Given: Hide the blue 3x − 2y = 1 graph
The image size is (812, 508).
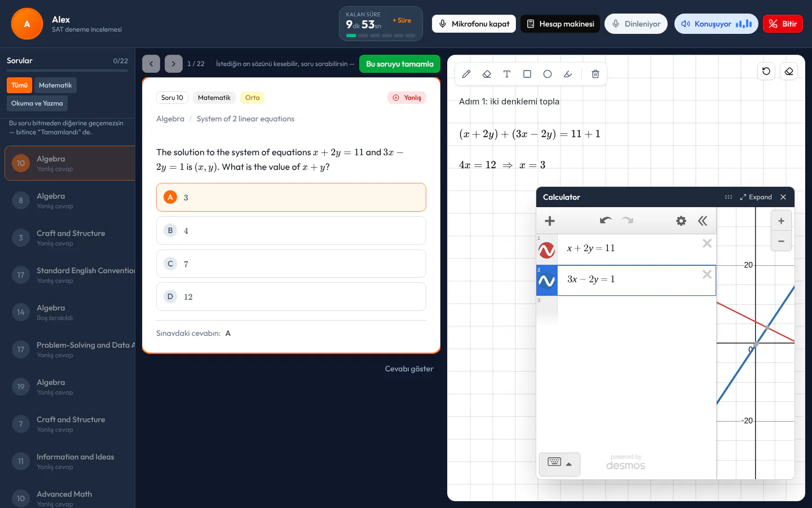Looking at the screenshot, I should 546,281.
